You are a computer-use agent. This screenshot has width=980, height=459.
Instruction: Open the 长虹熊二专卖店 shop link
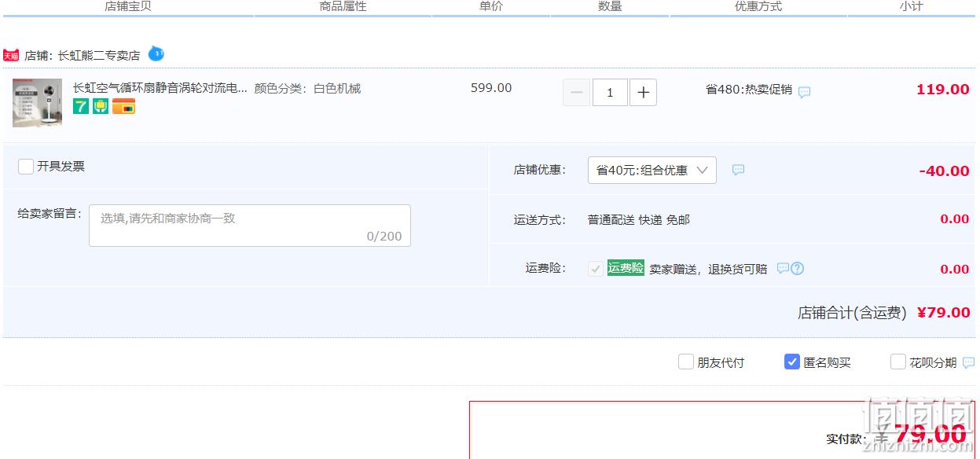99,56
